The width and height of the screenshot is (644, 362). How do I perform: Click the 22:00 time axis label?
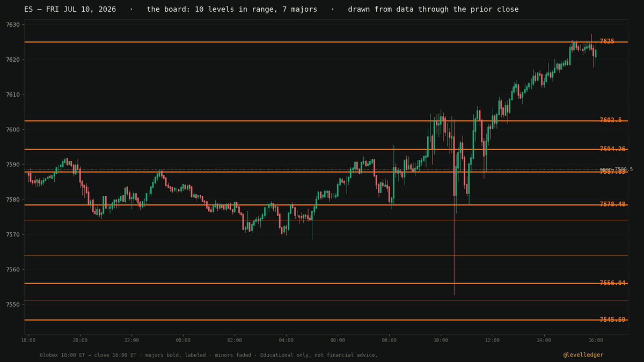tap(131, 340)
